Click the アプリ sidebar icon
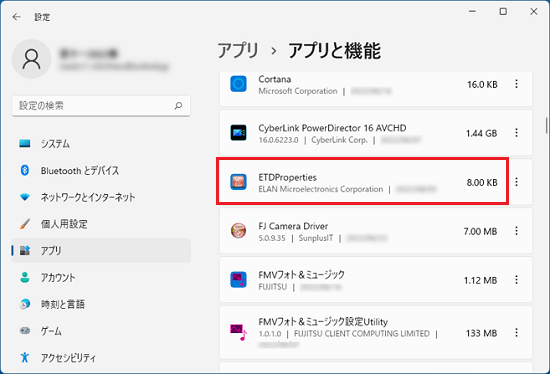The image size is (550, 374). 25,250
